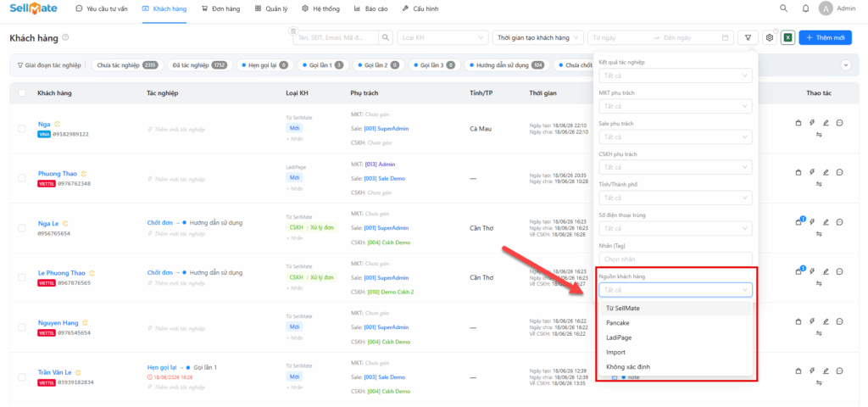Open the Kết quả tác nghiệp dropdown
This screenshot has width=868, height=407.
[x=676, y=75]
